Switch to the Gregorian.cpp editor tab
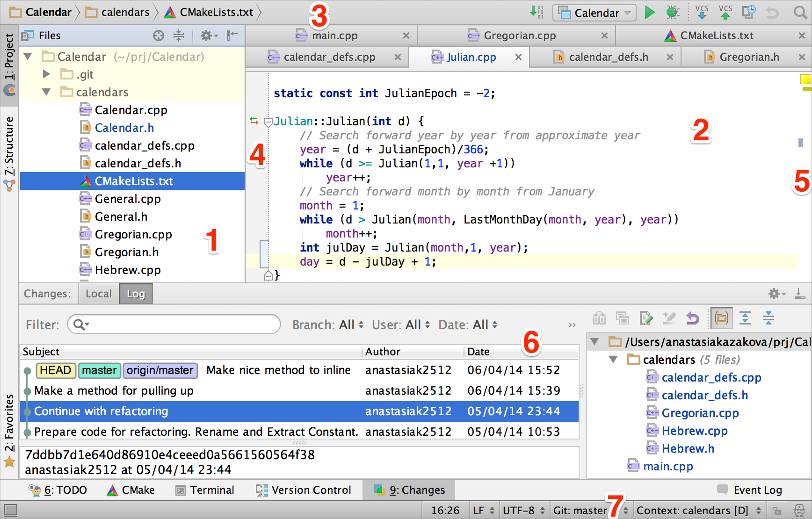The height and width of the screenshot is (519, 812). tap(519, 36)
